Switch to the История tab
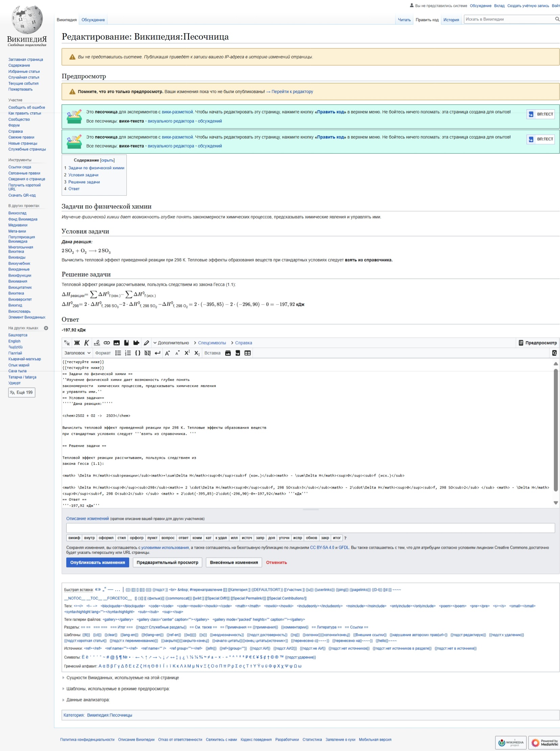The width and height of the screenshot is (560, 751). [451, 20]
